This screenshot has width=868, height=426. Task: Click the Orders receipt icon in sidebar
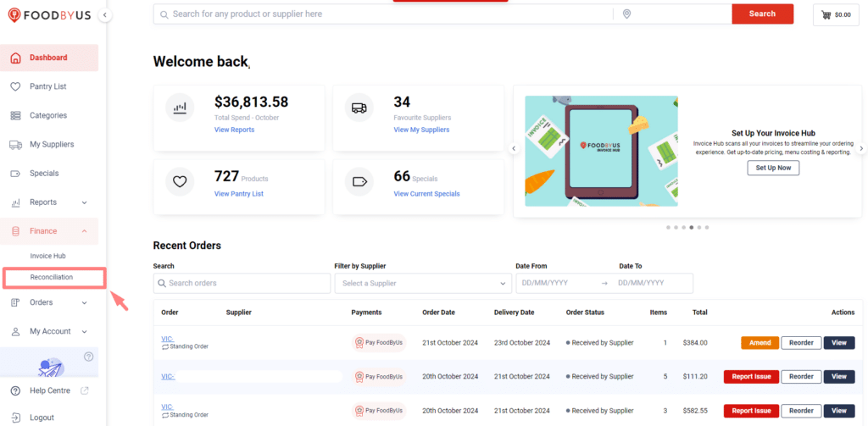pos(15,302)
